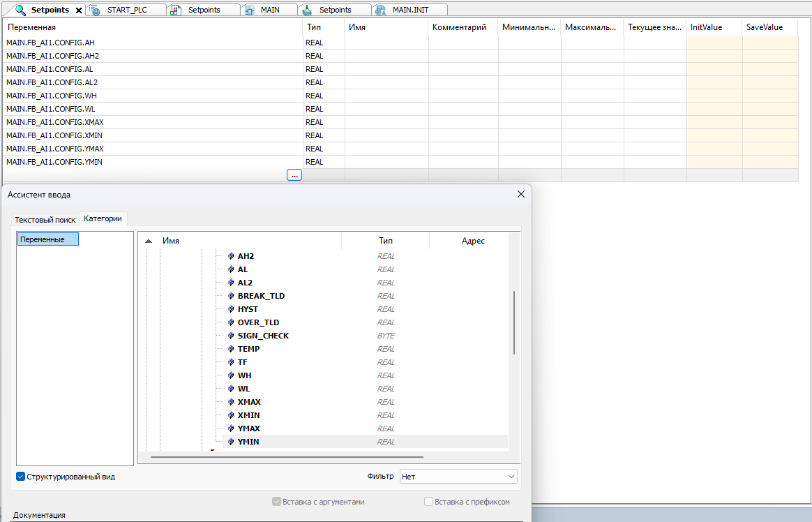Viewport: 812px width, 522px height.
Task: Click the MAIN.INIT tab icon
Action: (381, 10)
